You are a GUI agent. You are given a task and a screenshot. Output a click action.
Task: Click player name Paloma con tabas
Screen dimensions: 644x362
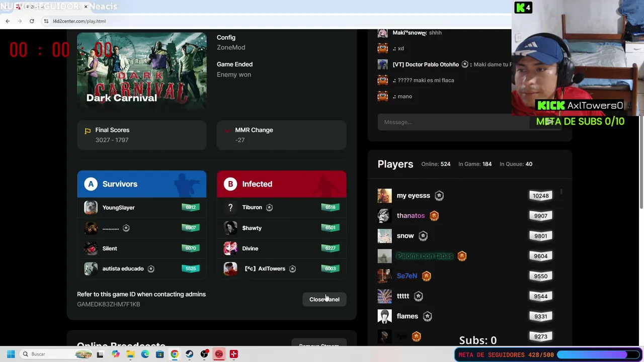tap(425, 256)
